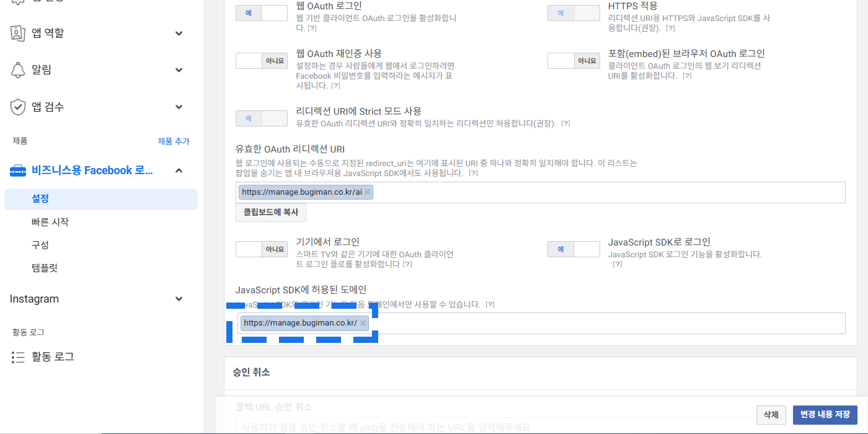Remove the manage.bugiman.co.kr/ai redirect URI tag

coord(367,192)
